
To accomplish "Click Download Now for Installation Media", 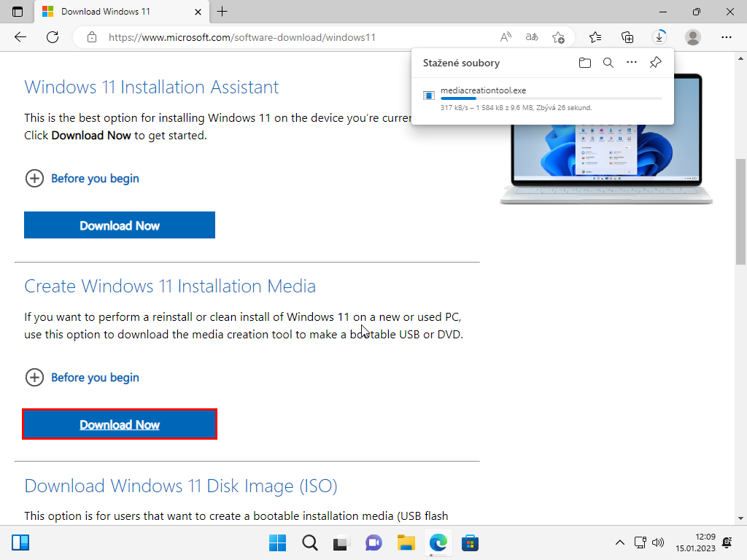I will (x=120, y=425).
